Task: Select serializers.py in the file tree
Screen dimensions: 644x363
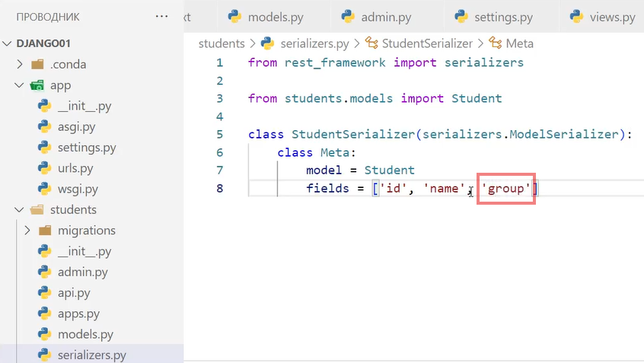Action: [91, 355]
